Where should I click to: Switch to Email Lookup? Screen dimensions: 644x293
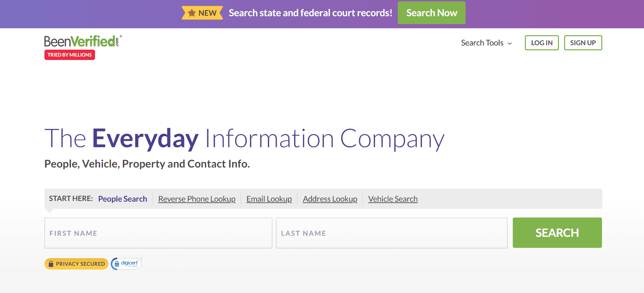click(269, 199)
